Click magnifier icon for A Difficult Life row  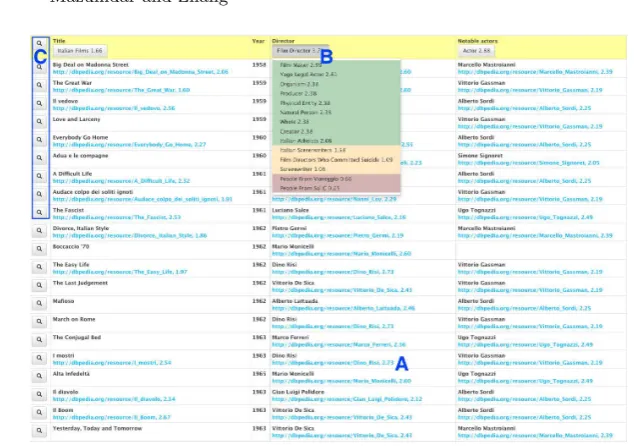(x=39, y=176)
